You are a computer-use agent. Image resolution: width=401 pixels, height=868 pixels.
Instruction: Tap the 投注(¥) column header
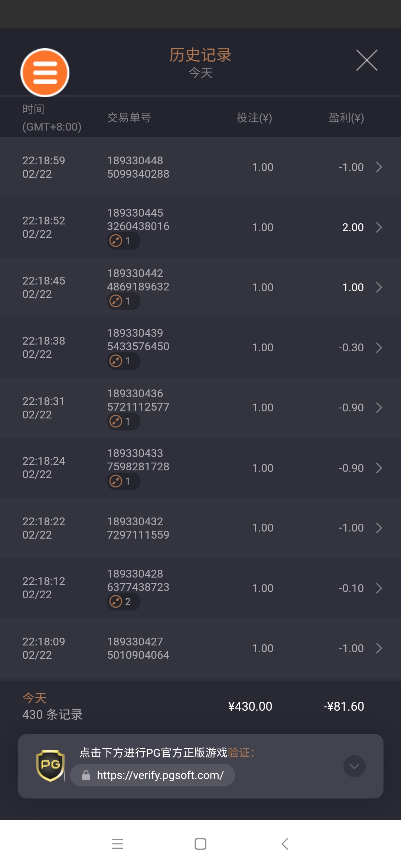[254, 118]
